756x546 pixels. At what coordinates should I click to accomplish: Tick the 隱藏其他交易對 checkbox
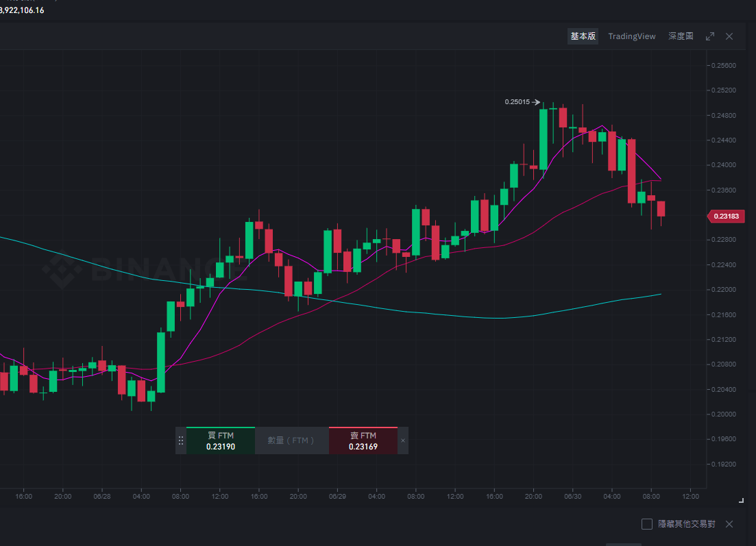pos(647,524)
